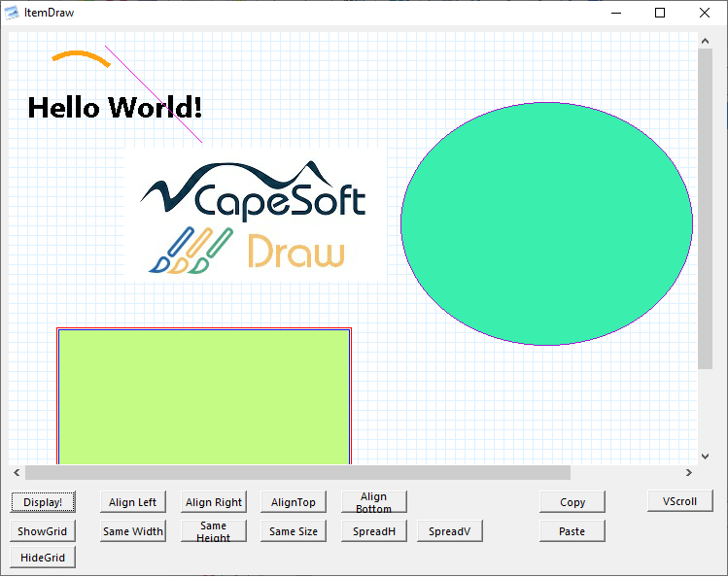
Task: Select the light green rectangle
Action: coord(204,396)
